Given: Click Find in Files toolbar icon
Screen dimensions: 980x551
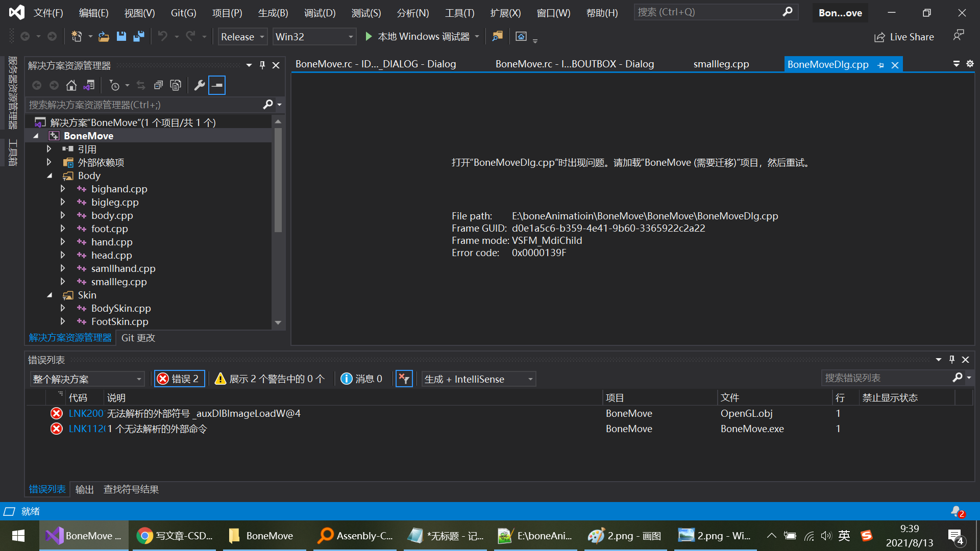Looking at the screenshot, I should pos(497,36).
